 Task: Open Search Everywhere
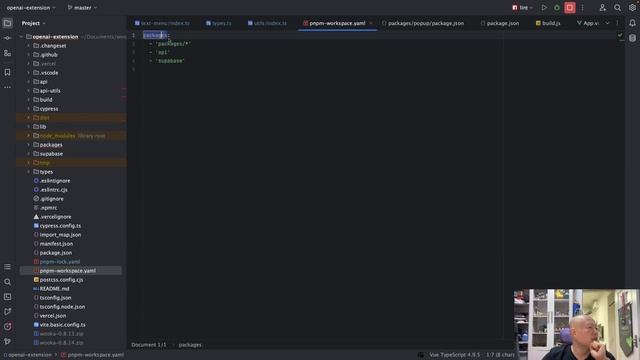click(x=618, y=7)
